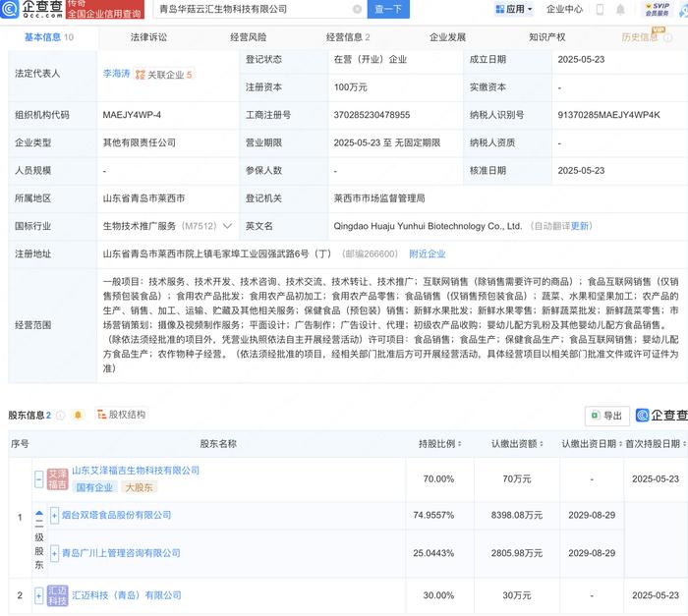The width and height of the screenshot is (688, 616).
Task: Click taxpayer ID 91370285MAEJY4WP4K
Action: [x=608, y=115]
